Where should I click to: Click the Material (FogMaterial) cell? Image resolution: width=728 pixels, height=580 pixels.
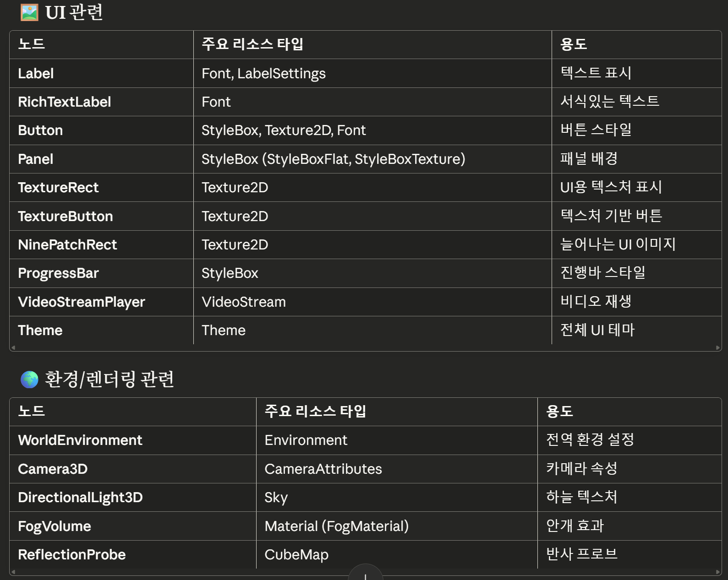(336, 526)
